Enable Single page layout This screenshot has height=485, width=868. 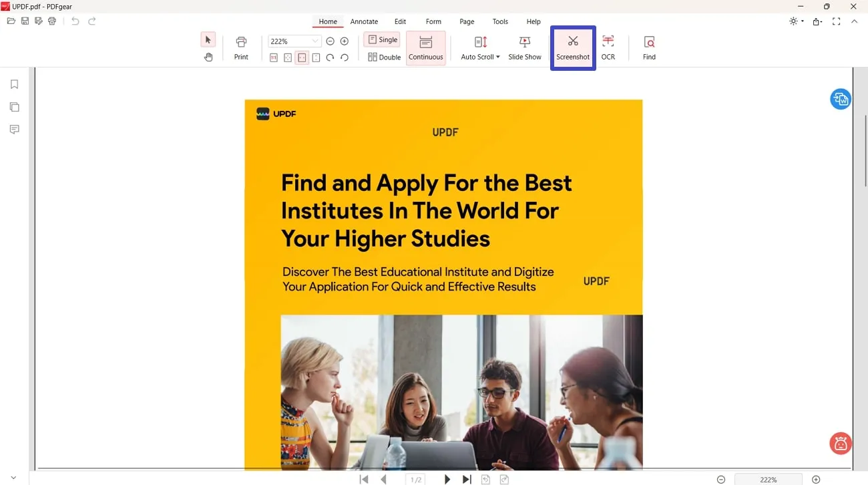(381, 39)
